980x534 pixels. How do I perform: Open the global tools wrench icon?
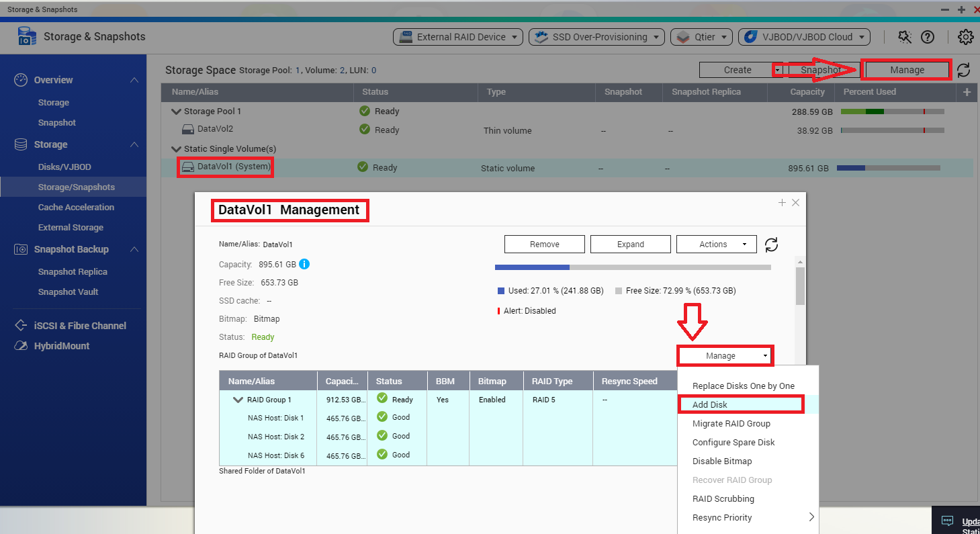[905, 37]
